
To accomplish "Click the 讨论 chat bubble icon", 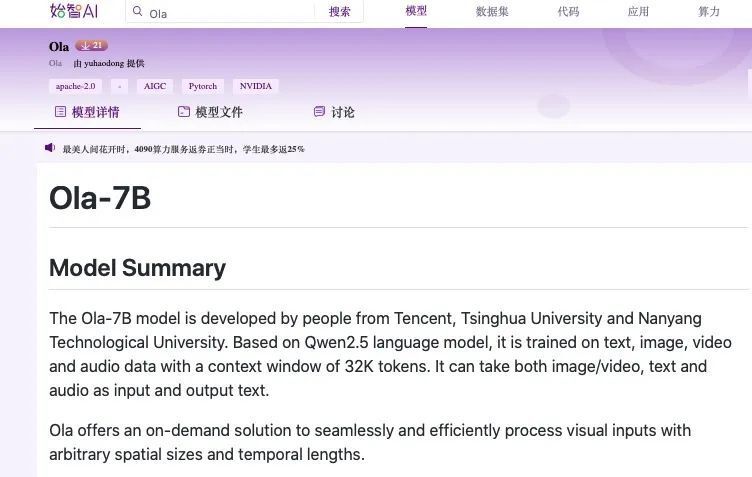I will tap(319, 112).
